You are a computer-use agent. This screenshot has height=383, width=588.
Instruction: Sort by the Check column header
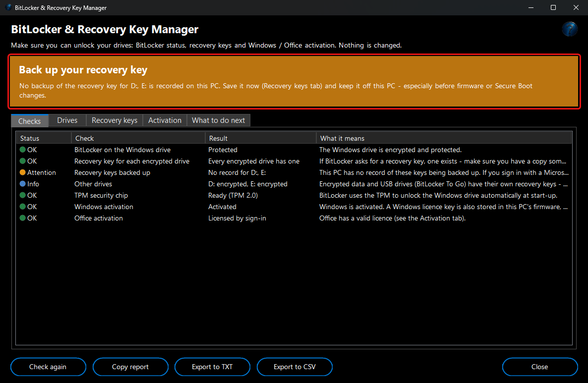[x=138, y=138]
